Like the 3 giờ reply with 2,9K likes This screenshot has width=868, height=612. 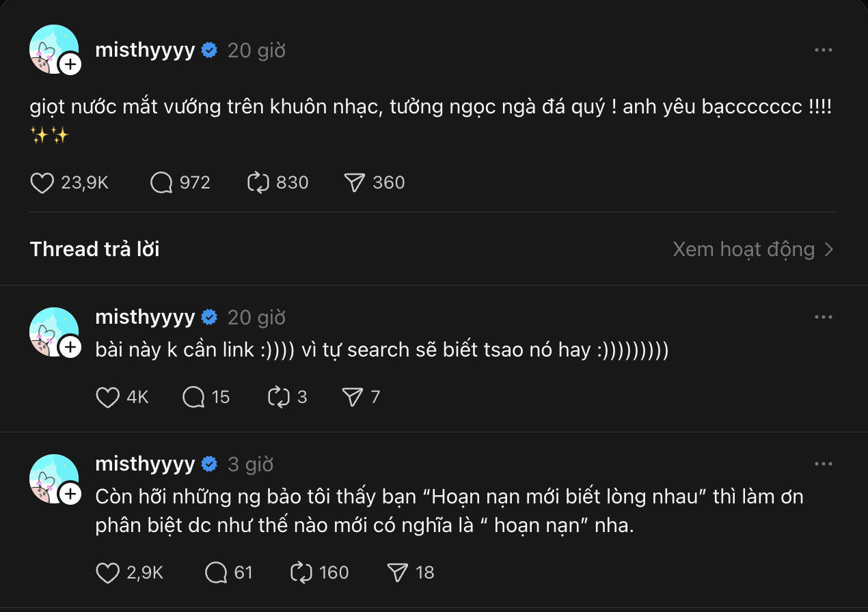click(x=108, y=572)
